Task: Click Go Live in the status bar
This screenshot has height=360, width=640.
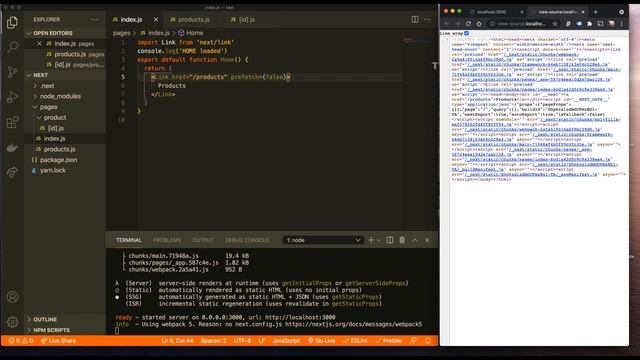Action: point(322,340)
